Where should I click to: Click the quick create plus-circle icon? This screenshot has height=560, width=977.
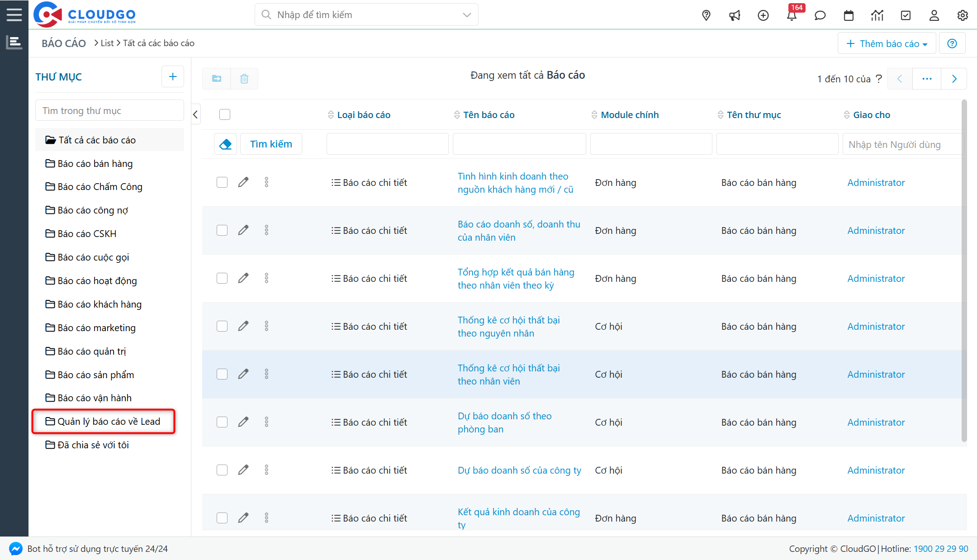pos(763,16)
